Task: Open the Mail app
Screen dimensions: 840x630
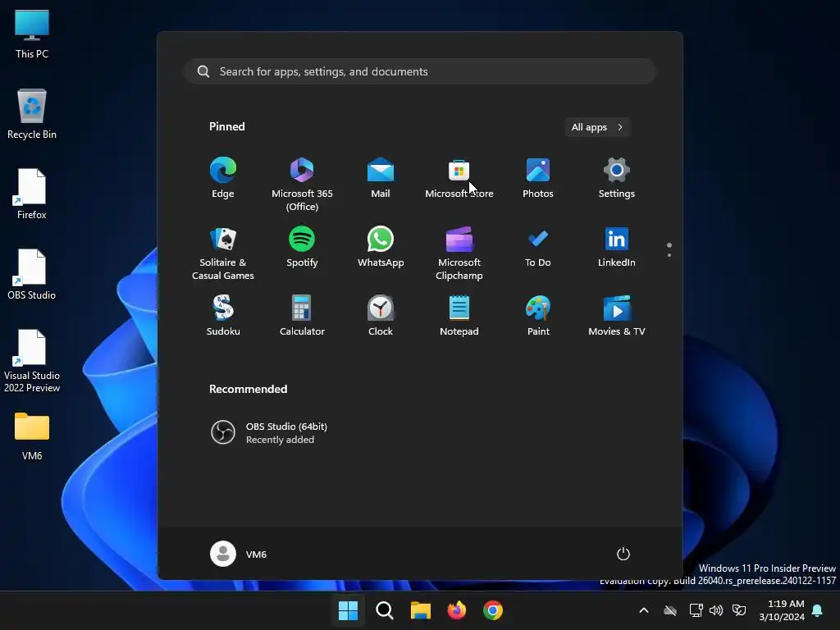Action: click(381, 178)
